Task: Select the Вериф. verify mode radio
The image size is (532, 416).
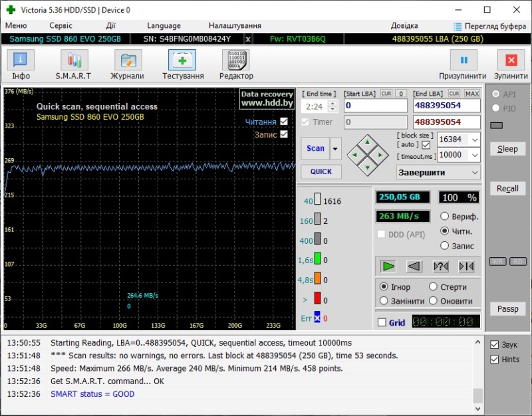Action: coord(444,216)
